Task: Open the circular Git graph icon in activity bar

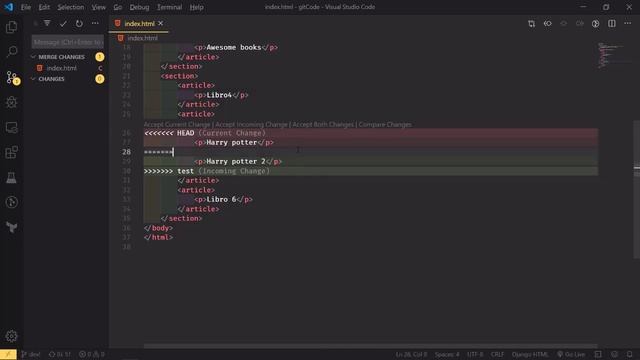Action: [11, 202]
